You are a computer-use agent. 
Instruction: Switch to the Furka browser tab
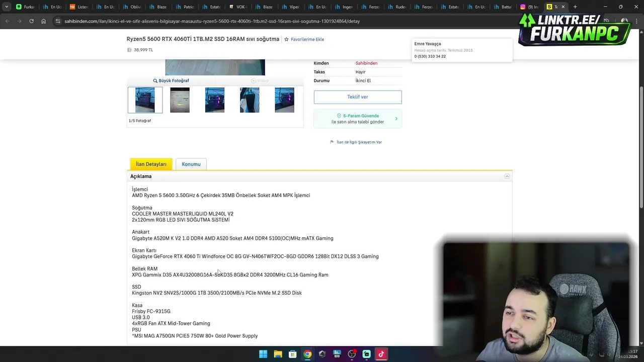tap(25, 7)
